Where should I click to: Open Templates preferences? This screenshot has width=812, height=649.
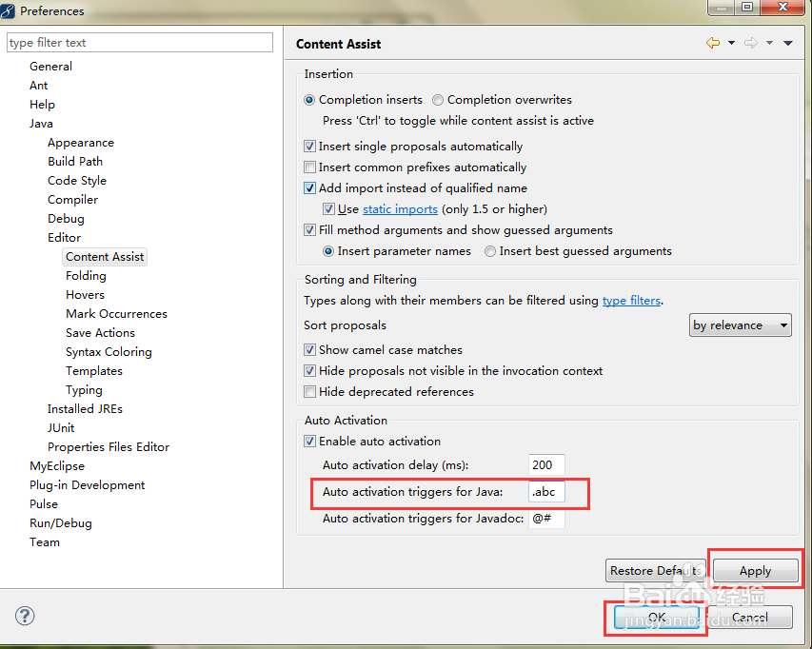pyautogui.click(x=94, y=371)
